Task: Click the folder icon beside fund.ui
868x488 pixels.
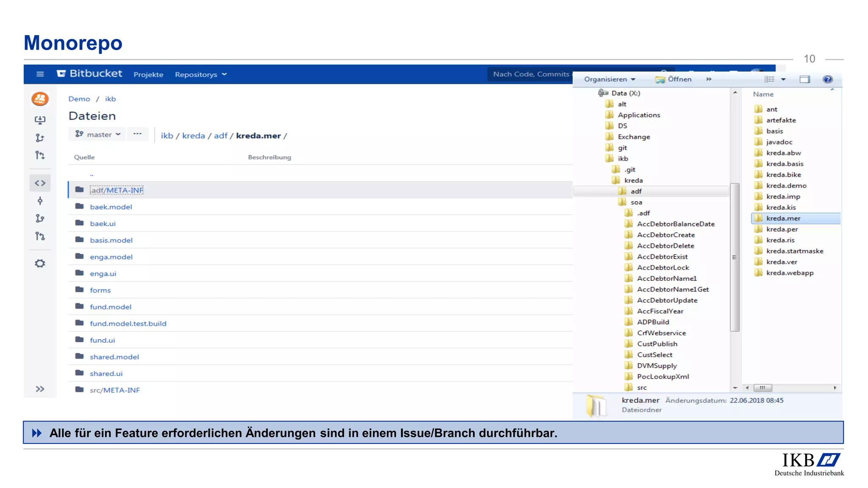Action: (79, 339)
